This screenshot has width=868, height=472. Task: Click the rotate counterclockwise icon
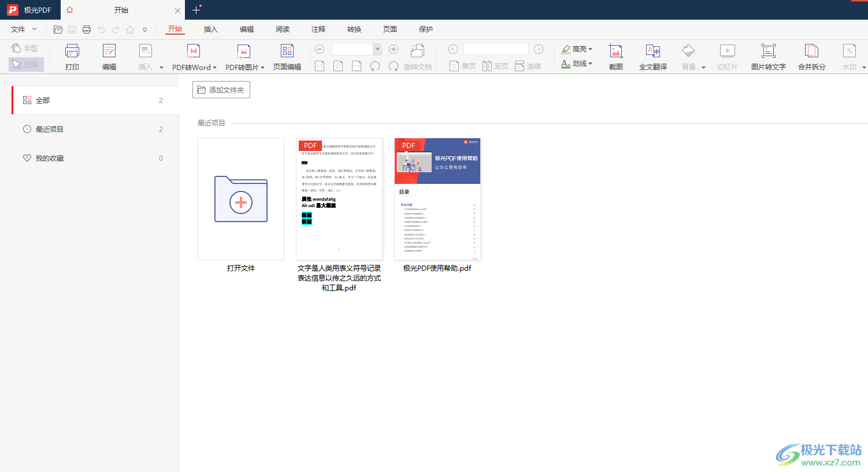click(x=375, y=66)
